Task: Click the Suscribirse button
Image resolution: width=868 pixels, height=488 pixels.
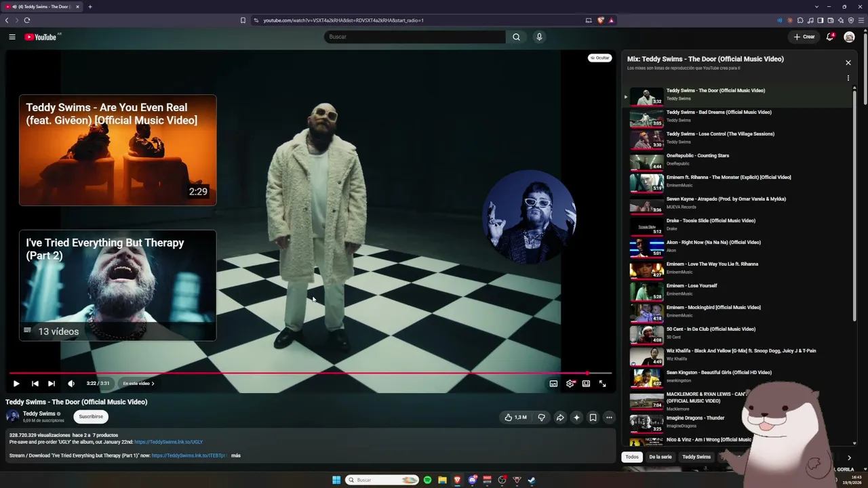Action: click(x=91, y=416)
